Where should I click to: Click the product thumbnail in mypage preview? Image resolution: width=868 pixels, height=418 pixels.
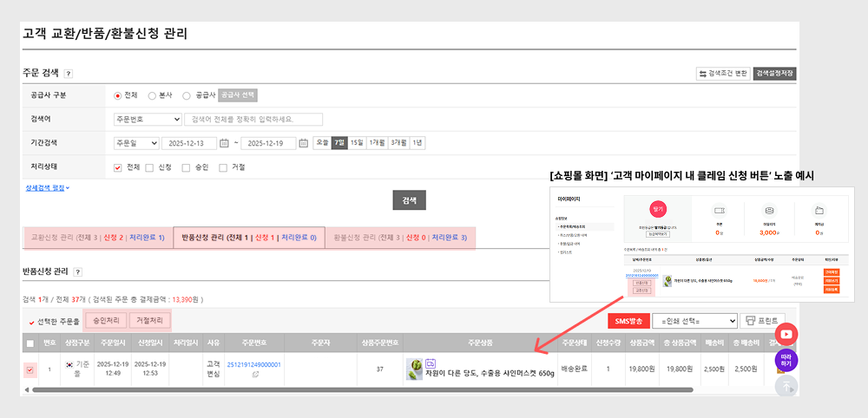668,280
